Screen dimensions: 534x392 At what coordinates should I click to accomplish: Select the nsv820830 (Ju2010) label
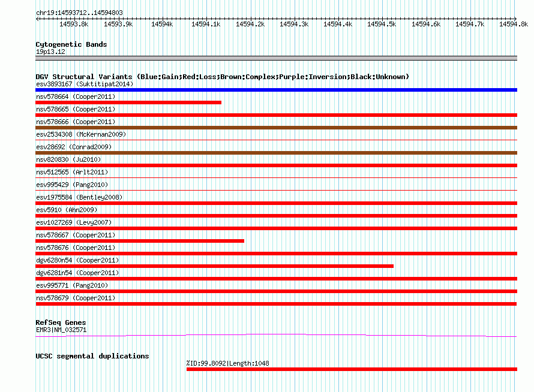pos(68,159)
